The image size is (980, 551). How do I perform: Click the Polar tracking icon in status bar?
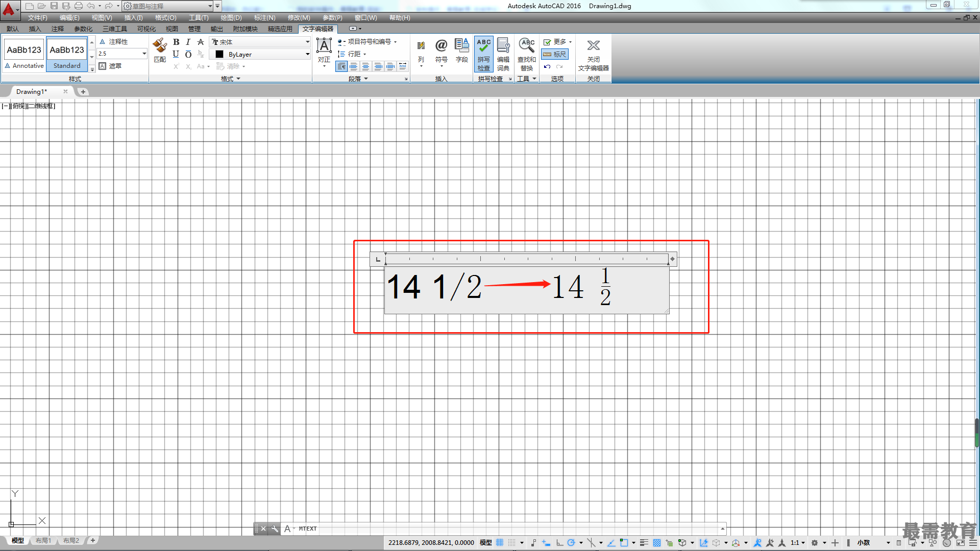coord(571,543)
